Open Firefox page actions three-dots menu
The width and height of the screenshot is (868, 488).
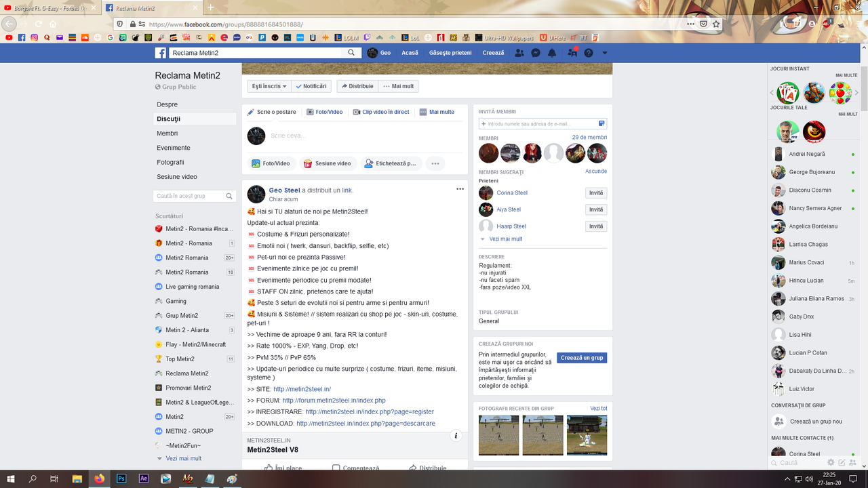click(691, 24)
